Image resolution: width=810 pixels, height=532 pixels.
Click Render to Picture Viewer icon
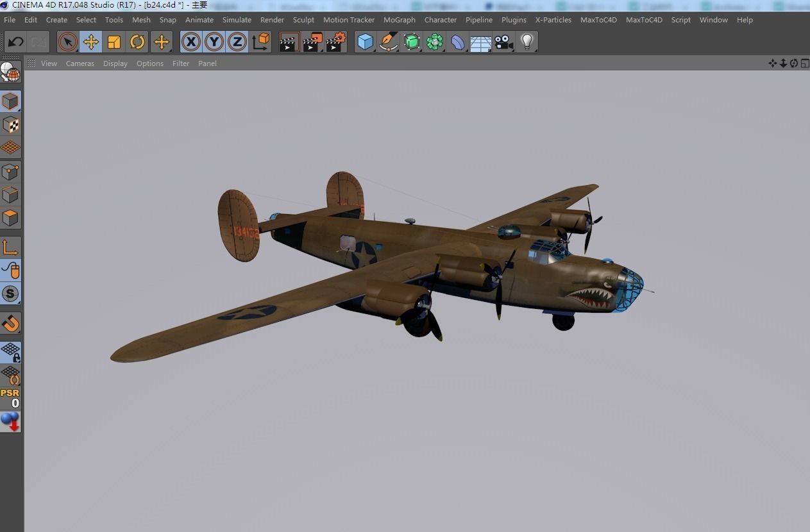coord(312,42)
